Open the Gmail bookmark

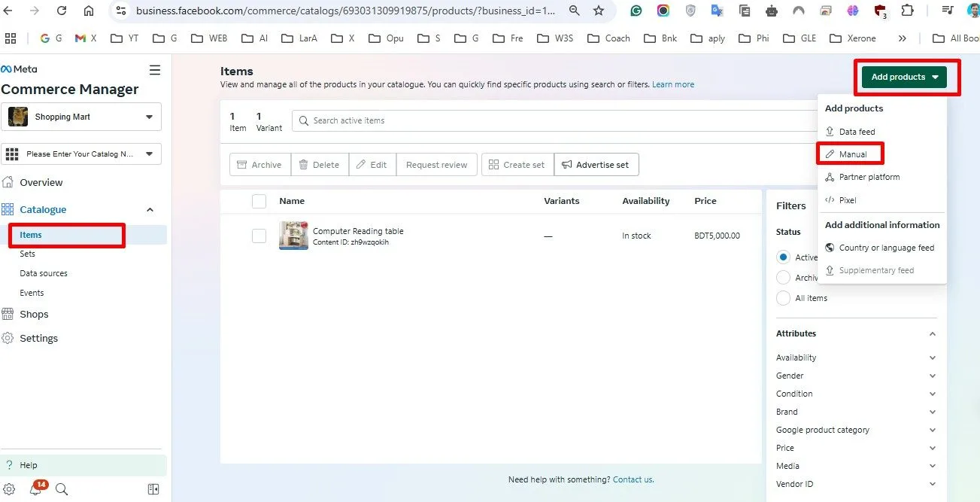(86, 38)
